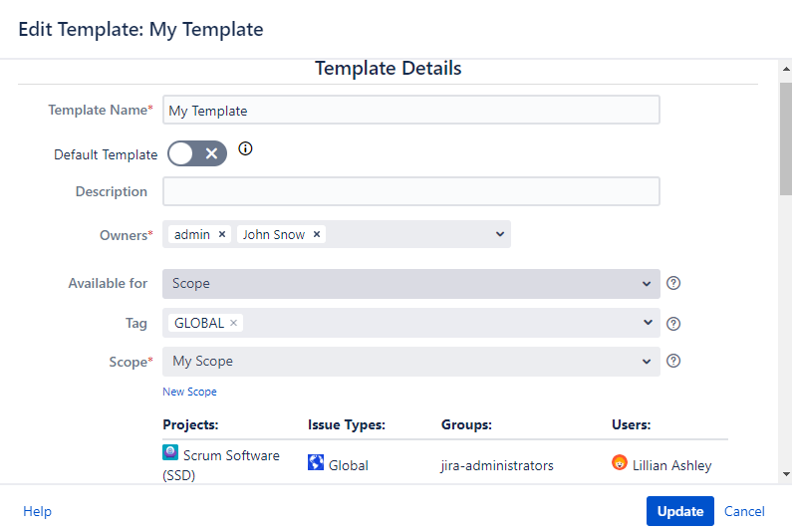Remove admin from Owners
The height and width of the screenshot is (532, 792).
click(x=222, y=234)
